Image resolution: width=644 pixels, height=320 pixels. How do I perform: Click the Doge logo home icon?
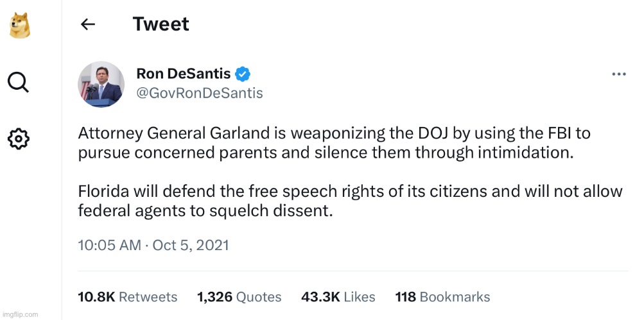tap(18, 26)
